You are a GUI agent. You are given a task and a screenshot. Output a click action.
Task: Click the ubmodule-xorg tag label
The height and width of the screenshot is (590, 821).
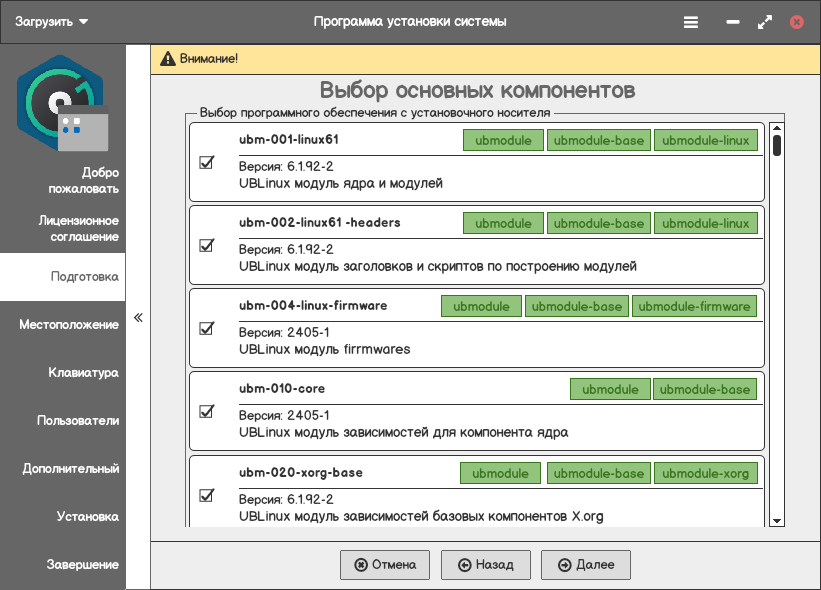click(x=706, y=472)
